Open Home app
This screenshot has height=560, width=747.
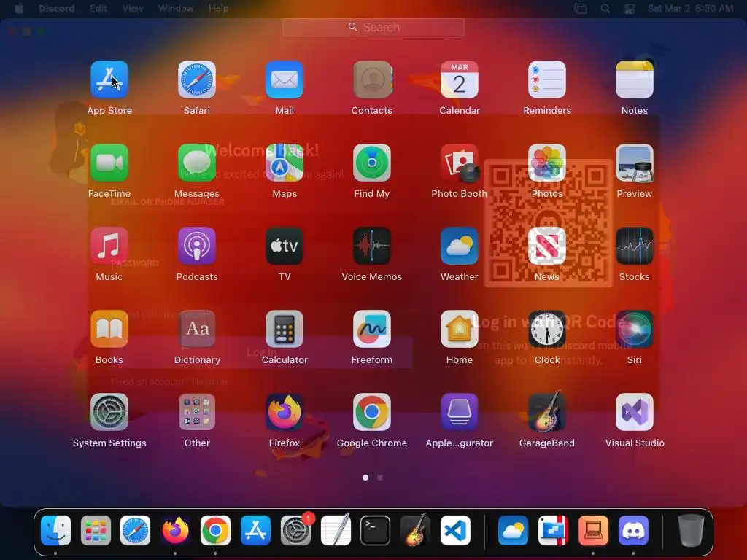point(460,329)
